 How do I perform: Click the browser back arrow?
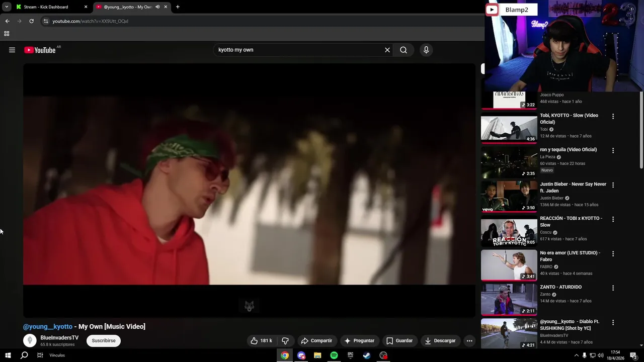(x=7, y=21)
